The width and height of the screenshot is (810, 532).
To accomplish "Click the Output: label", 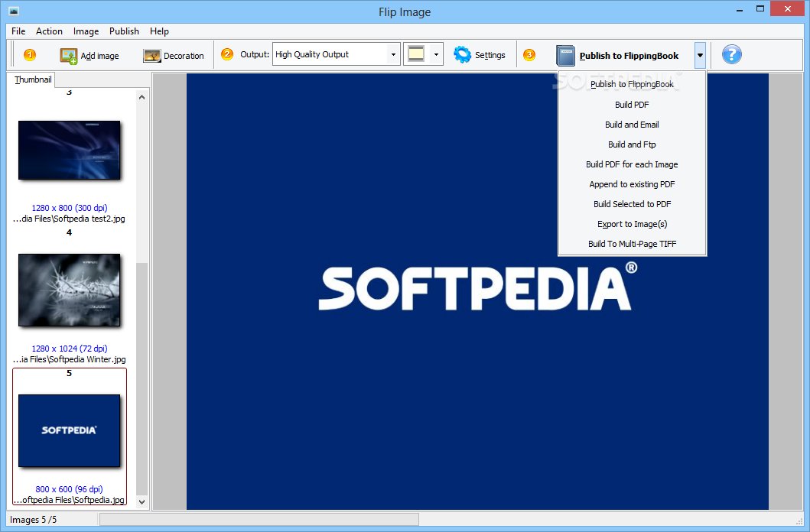I will (255, 54).
